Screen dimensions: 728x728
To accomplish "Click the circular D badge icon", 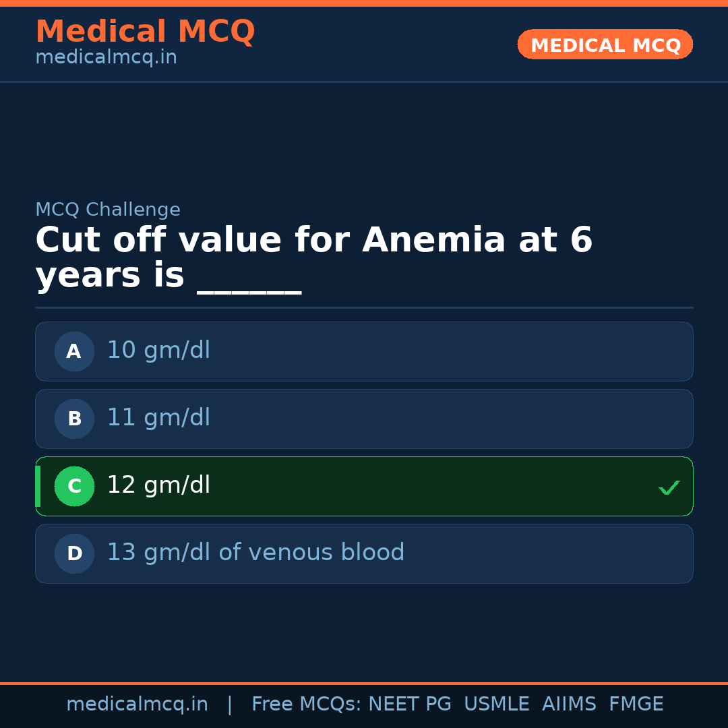I will click(74, 553).
